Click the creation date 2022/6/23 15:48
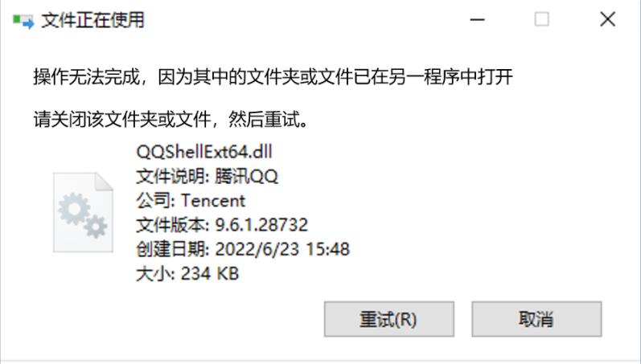641x364 pixels. click(x=282, y=249)
